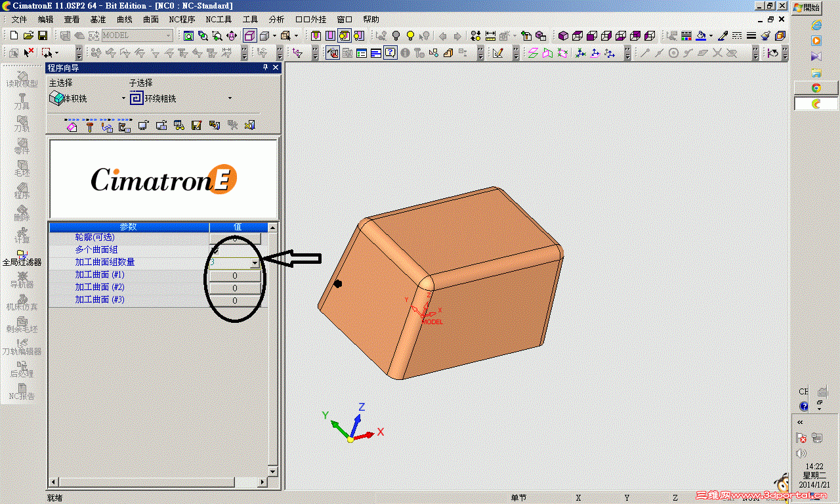Open the 编辑 menu
The width and height of the screenshot is (840, 504).
(45, 20)
